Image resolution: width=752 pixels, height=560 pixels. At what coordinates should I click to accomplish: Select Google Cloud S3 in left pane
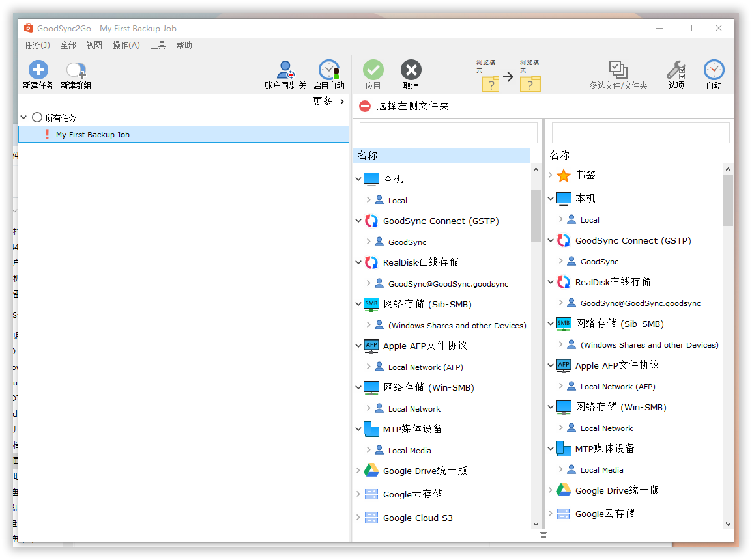(x=418, y=518)
